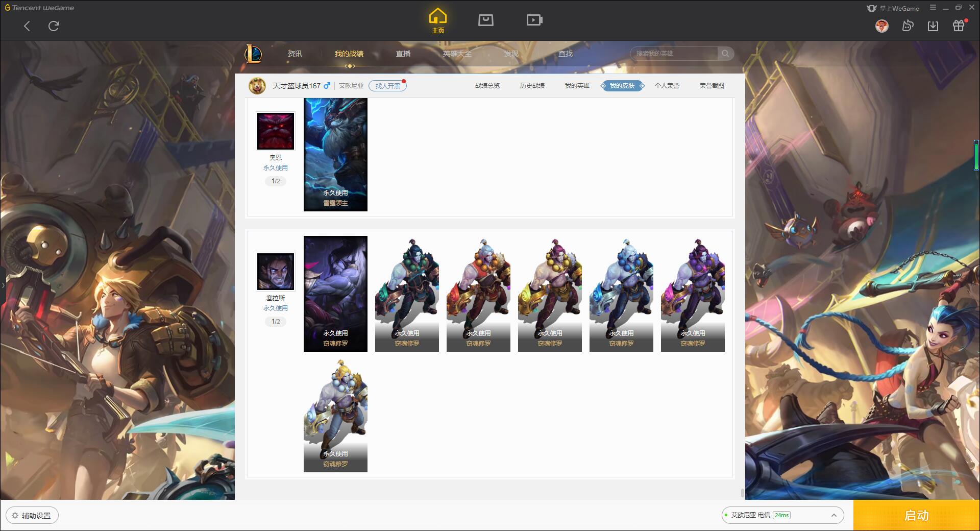Click the 雷霆领主 skin card
This screenshot has width=980, height=531.
point(335,155)
